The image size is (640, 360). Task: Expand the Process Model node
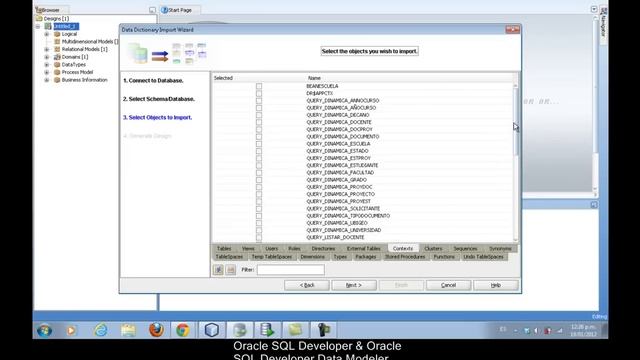point(47,72)
